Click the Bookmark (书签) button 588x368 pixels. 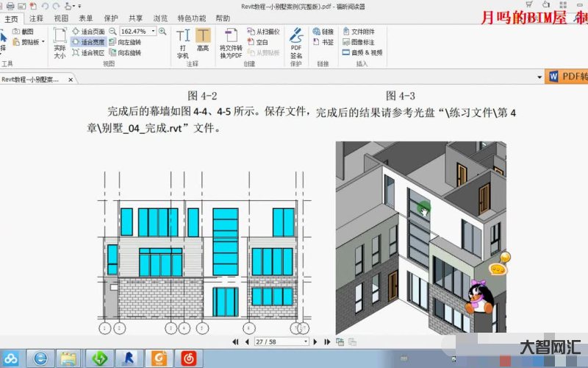pos(323,42)
